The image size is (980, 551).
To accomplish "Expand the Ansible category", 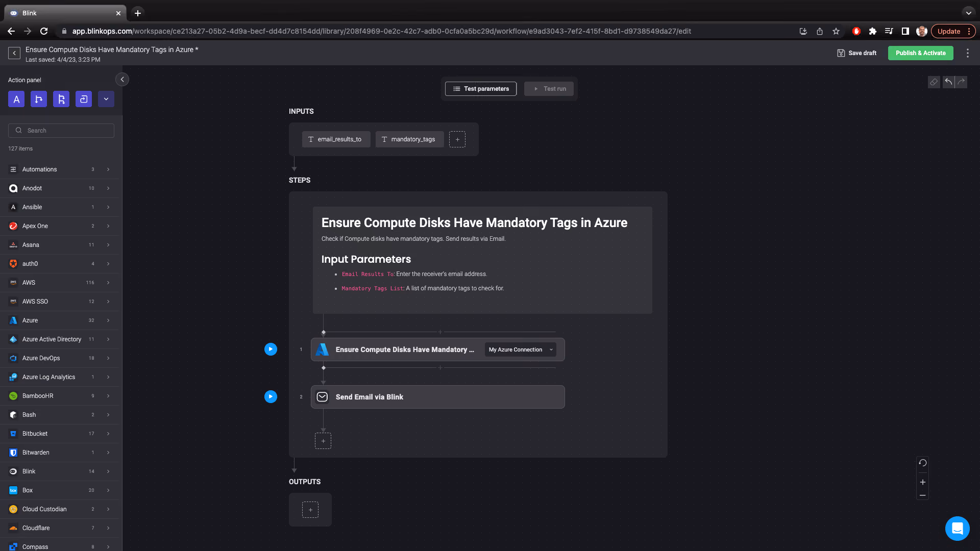I will tap(59, 207).
